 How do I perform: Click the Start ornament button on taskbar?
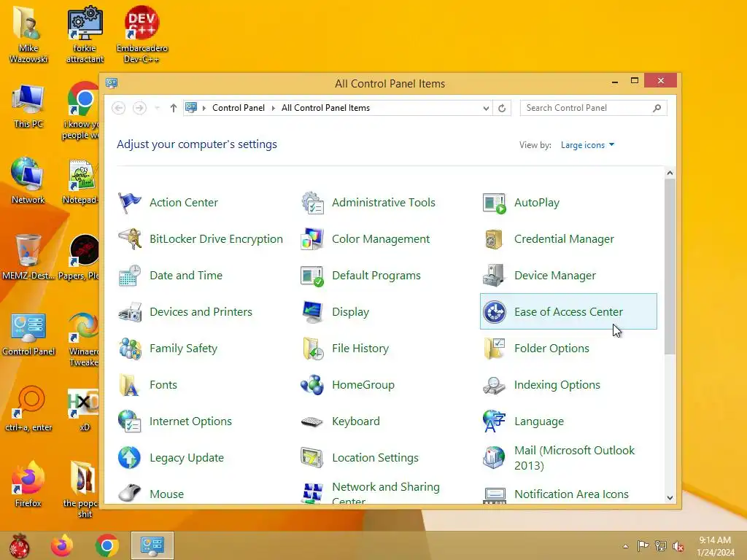pos(19,545)
